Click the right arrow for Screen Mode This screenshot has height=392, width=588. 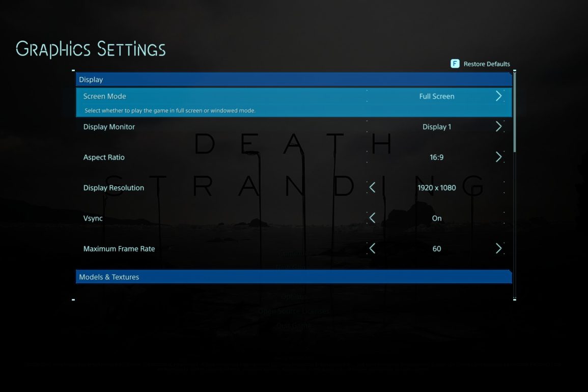click(498, 96)
